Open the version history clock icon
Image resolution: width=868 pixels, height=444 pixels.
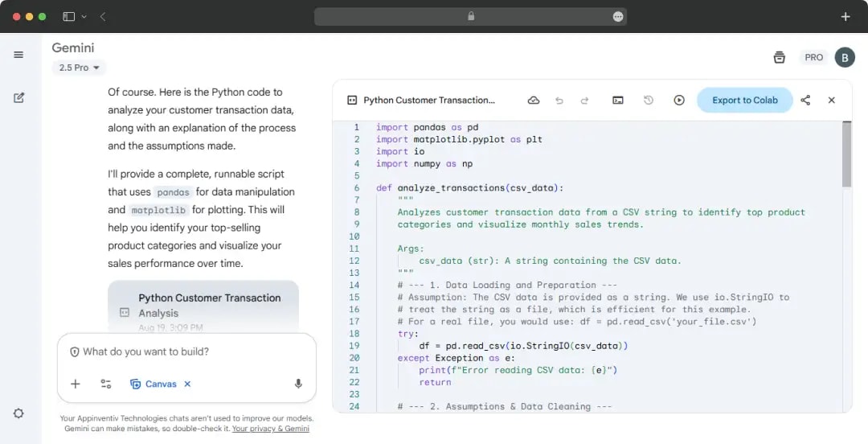pyautogui.click(x=649, y=101)
